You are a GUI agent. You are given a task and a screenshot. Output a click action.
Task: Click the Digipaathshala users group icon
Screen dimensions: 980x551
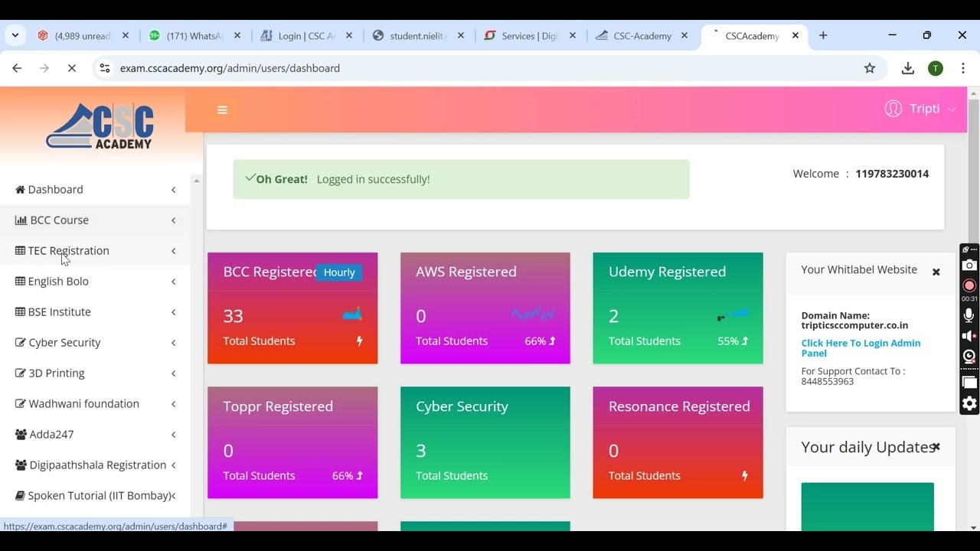21,465
